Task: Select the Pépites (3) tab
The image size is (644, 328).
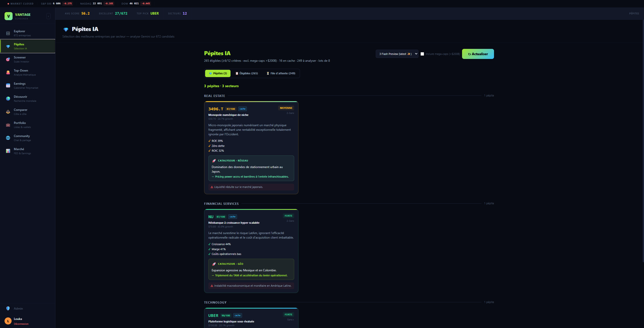Action: coord(218,73)
